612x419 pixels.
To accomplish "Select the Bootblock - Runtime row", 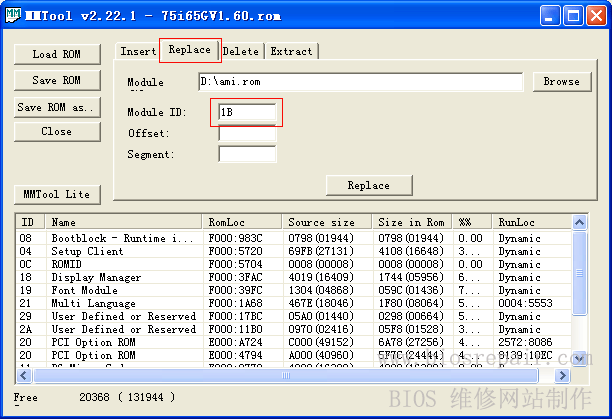I will point(294,238).
